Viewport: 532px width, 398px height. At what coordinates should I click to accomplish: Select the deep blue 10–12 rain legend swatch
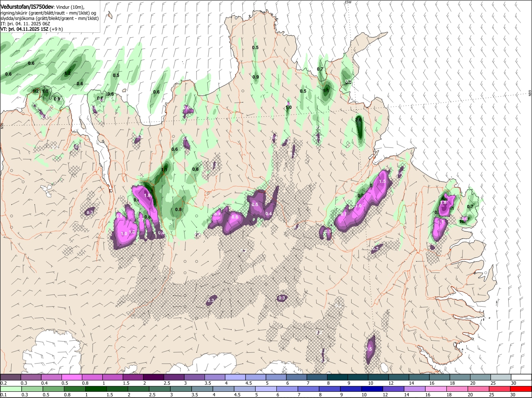coord(372,389)
